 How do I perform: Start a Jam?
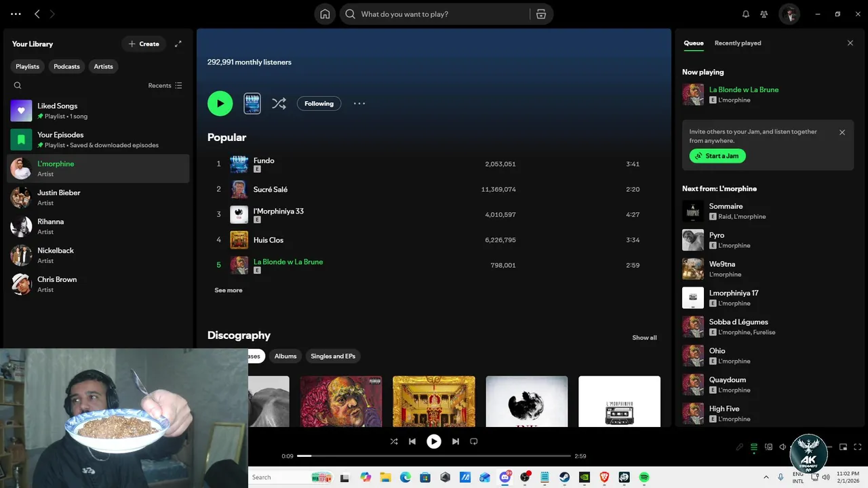tap(717, 156)
